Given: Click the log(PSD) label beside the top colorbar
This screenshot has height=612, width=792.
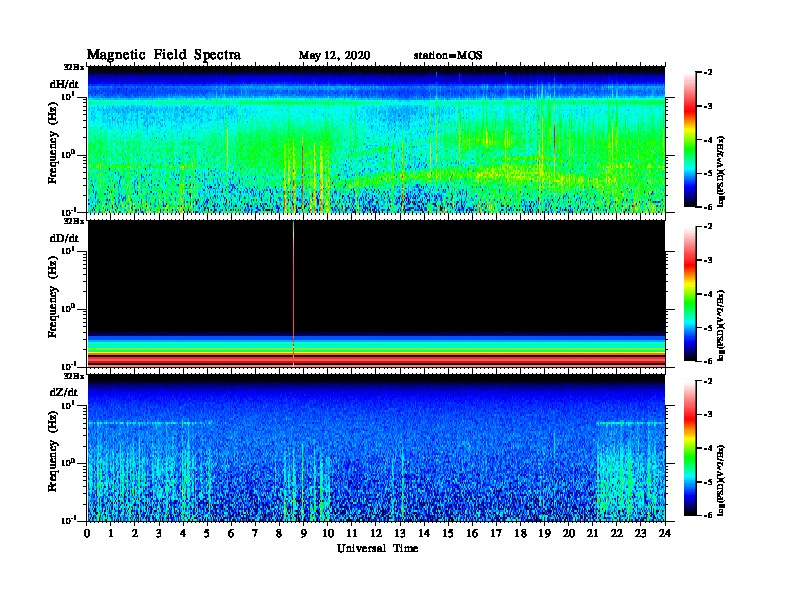Looking at the screenshot, I should [x=721, y=171].
